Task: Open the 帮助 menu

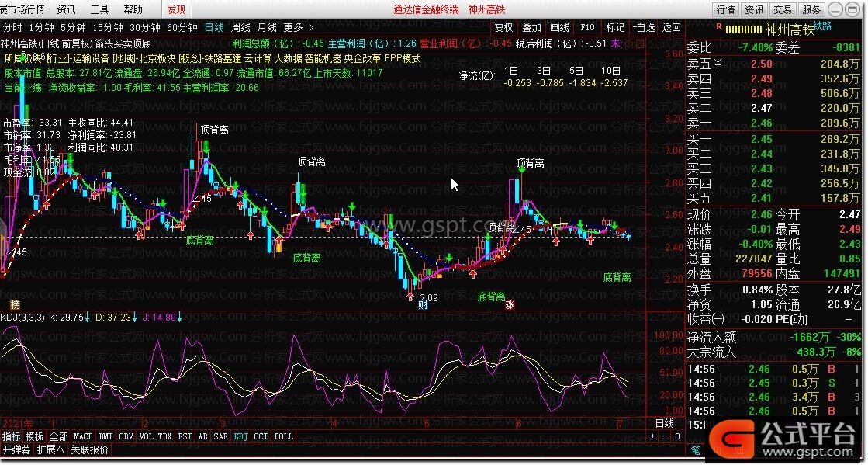Action: 133,9
